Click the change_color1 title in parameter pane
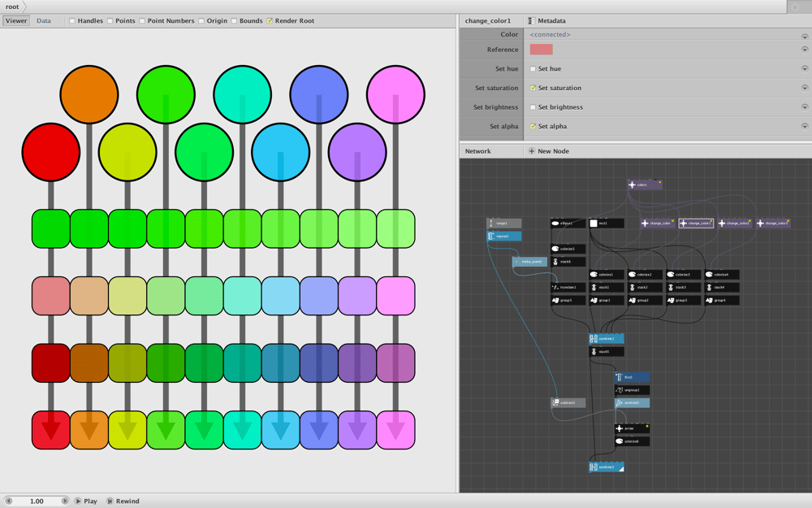Image resolution: width=812 pixels, height=508 pixels. point(488,21)
